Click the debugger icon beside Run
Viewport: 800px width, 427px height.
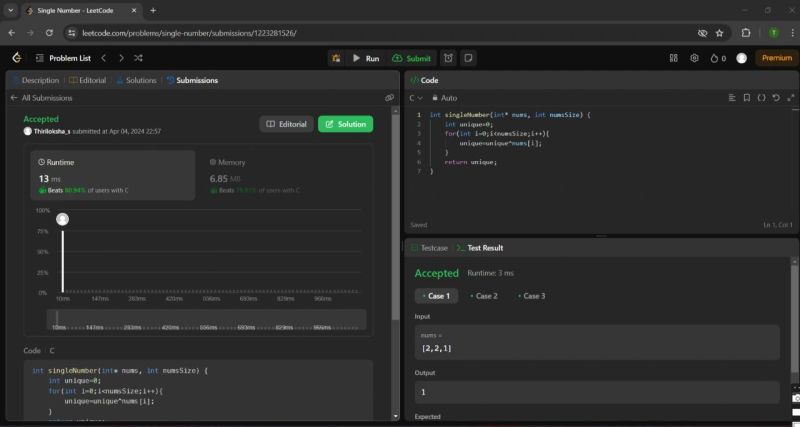(336, 58)
